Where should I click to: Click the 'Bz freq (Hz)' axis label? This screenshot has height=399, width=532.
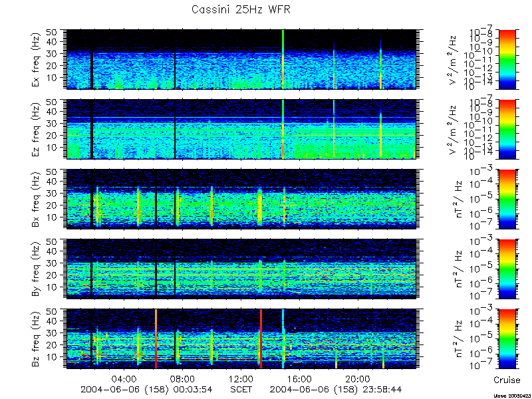[x=36, y=338]
